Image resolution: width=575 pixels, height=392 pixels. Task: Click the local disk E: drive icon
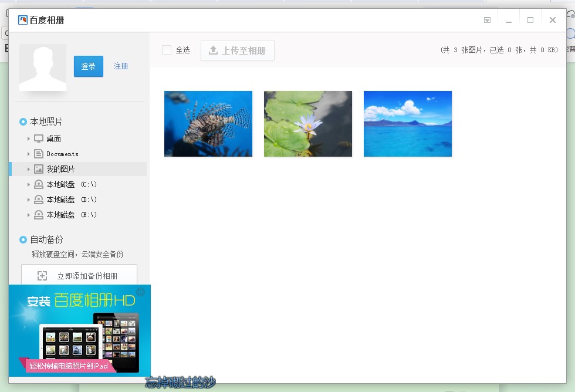[x=39, y=215]
